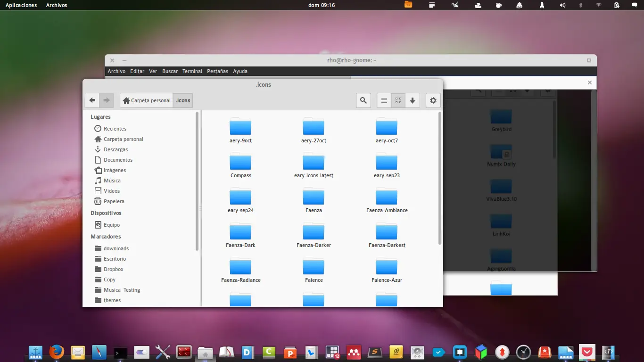Go back with the left arrow button
The image size is (644, 362).
pos(92,100)
